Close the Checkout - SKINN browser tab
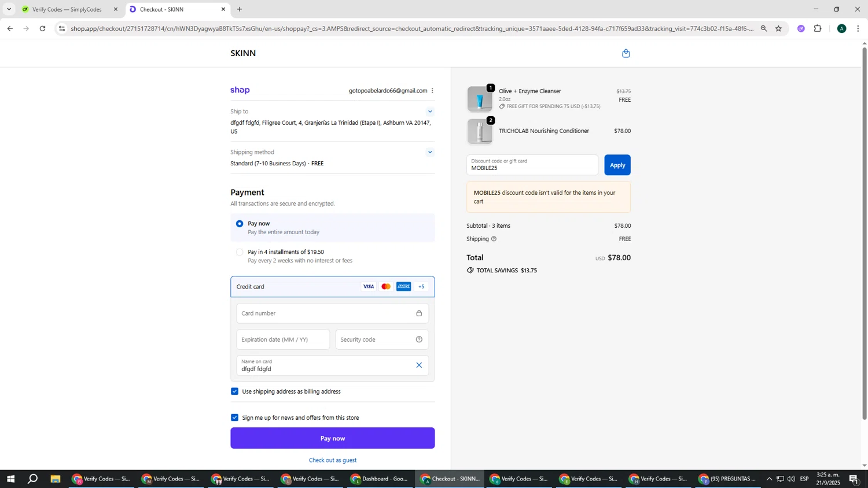This screenshot has width=868, height=488. (223, 9)
